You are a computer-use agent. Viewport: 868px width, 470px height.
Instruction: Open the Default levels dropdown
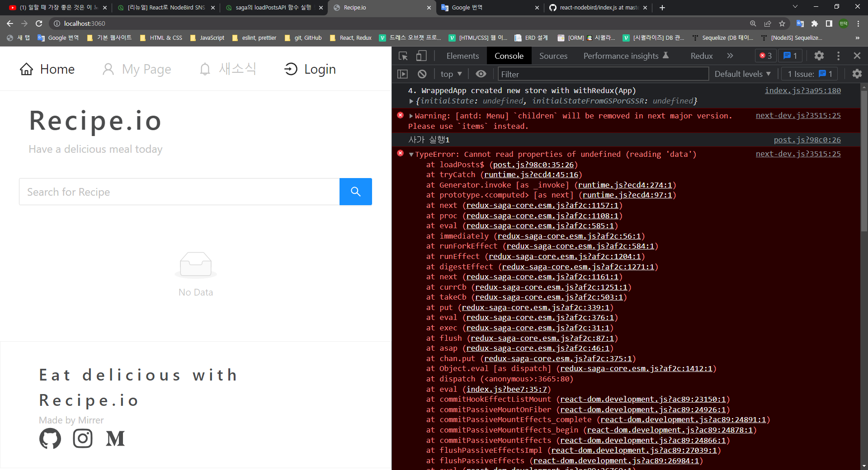743,74
